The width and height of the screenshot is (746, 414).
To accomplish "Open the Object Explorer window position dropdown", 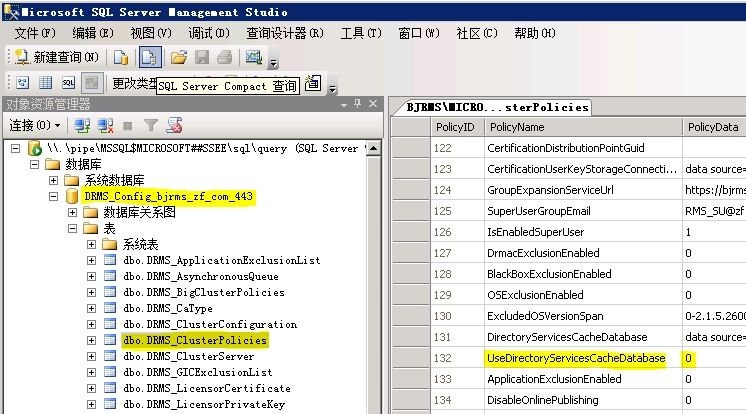I will 344,104.
